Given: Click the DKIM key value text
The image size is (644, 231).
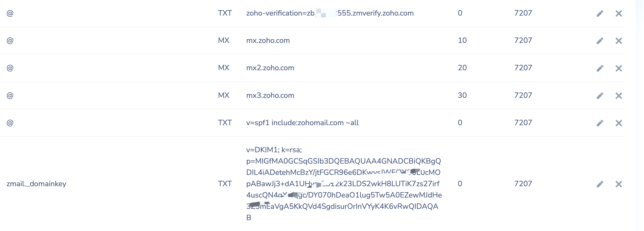Looking at the screenshot, I should (x=344, y=184).
